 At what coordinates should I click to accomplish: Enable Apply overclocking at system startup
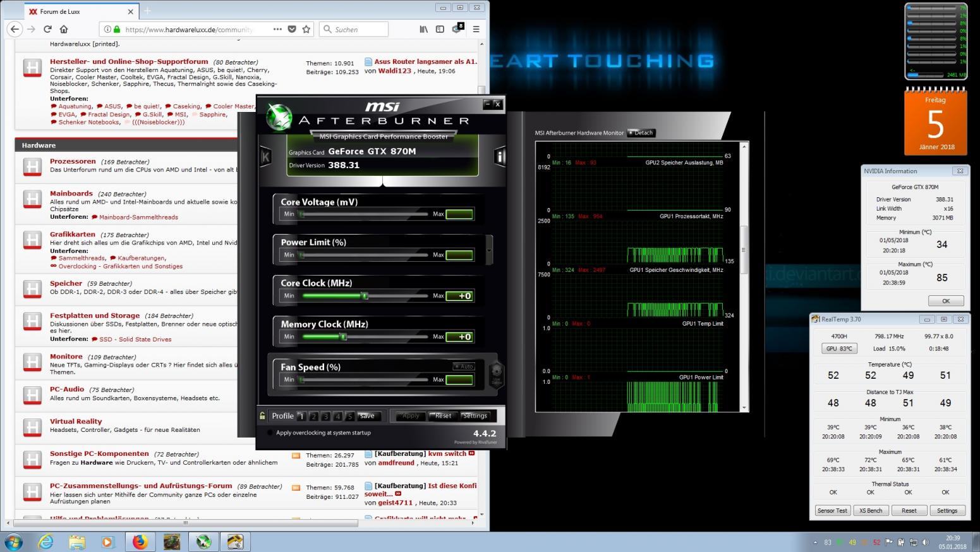[270, 433]
